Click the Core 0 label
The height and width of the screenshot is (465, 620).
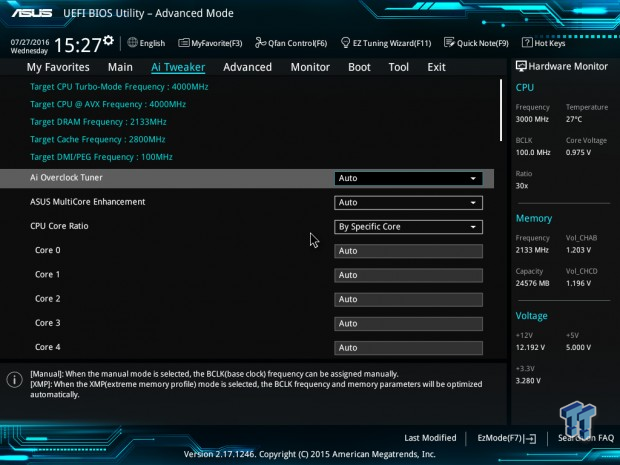tap(47, 250)
